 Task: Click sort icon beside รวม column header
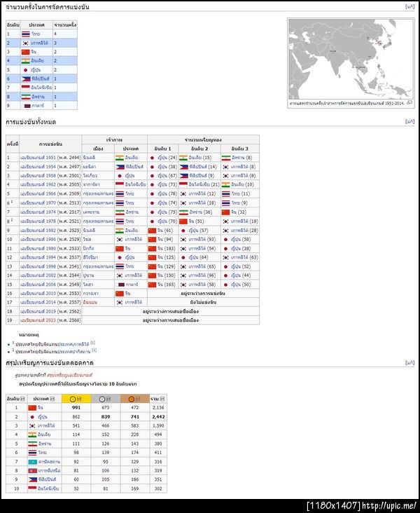pos(162,399)
